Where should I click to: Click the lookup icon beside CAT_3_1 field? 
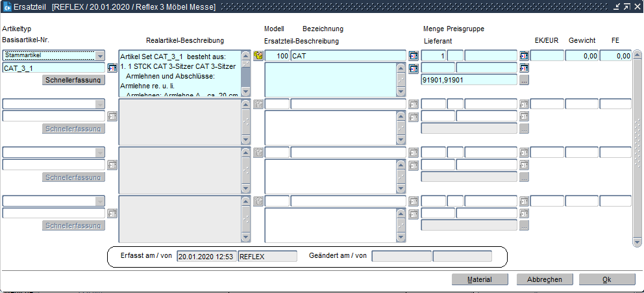112,68
